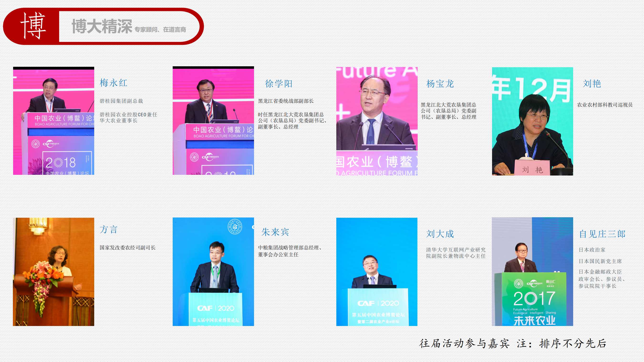Click the note 注：排序不分先后
Viewport: 644px width, 362px height.
[561, 343]
